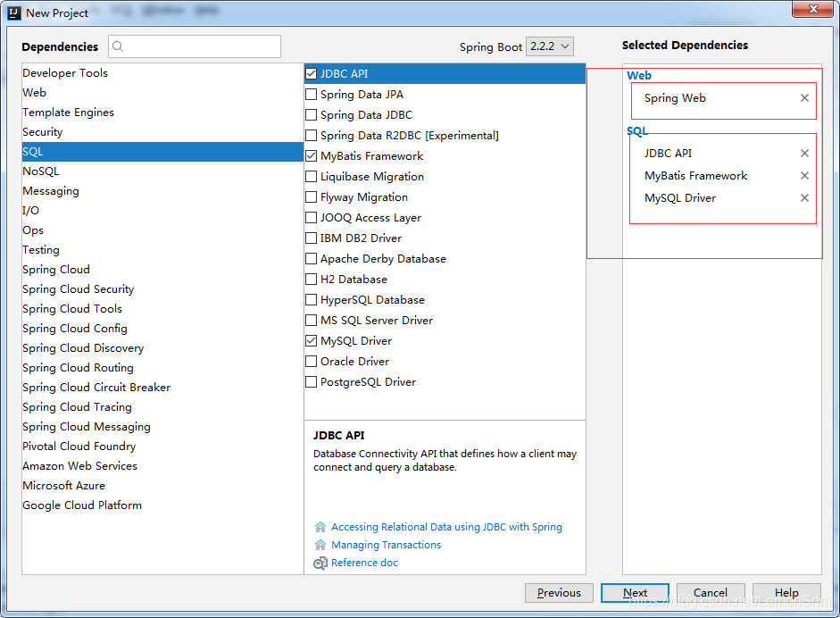The width and height of the screenshot is (840, 618).
Task: Select Pivotal Cloud Foundry category
Action: pyautogui.click(x=162, y=447)
